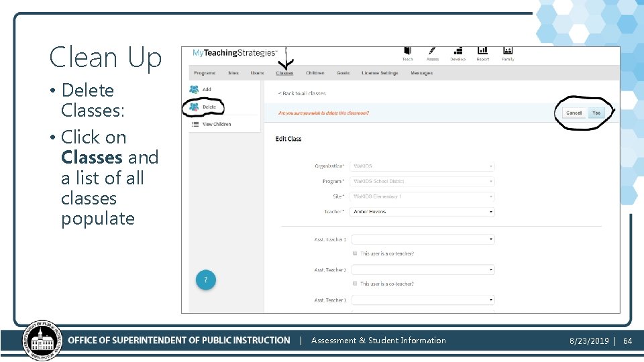Viewport: 644px width, 362px height.
Task: Open the Program dropdown
Action: coord(422,182)
